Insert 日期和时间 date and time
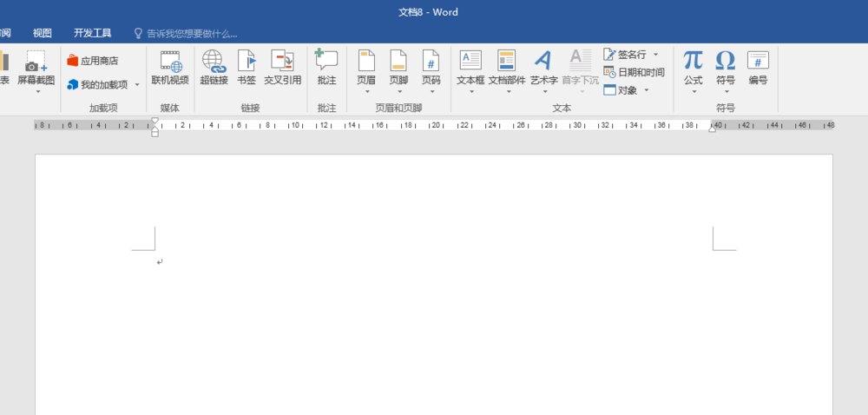Viewport: 868px width, 415px height. pyautogui.click(x=634, y=72)
